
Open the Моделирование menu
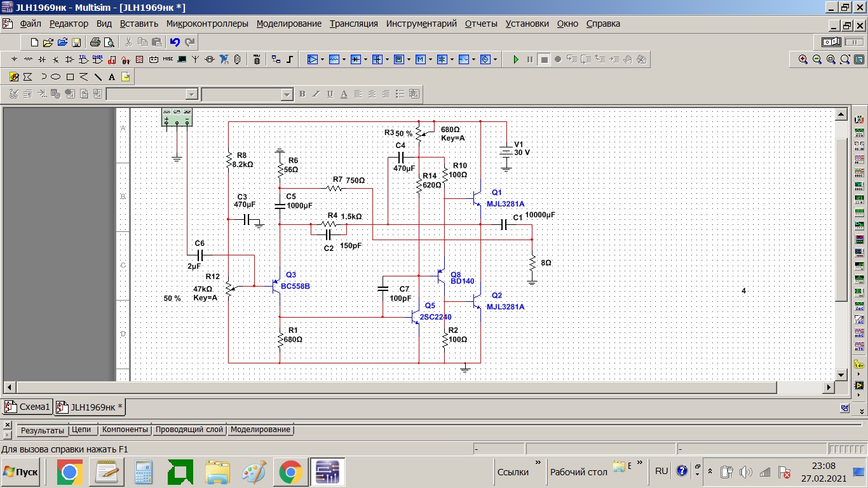click(x=289, y=24)
